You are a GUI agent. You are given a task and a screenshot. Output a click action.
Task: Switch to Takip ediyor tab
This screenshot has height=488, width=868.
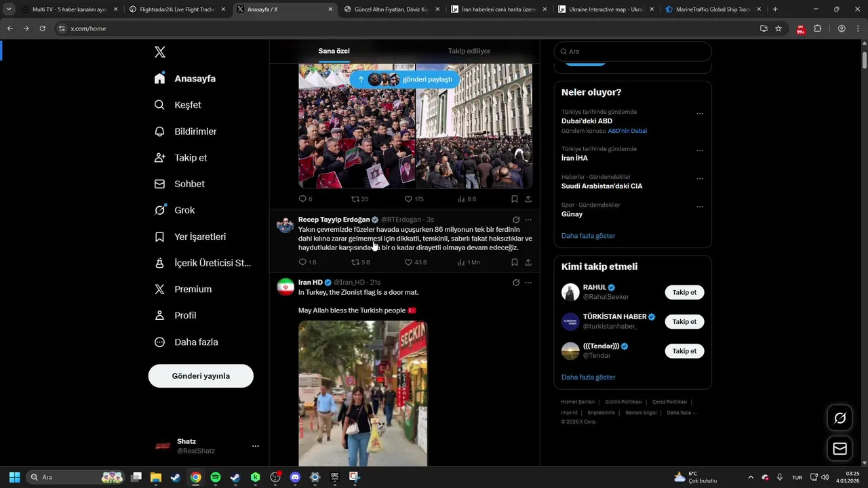tap(469, 52)
